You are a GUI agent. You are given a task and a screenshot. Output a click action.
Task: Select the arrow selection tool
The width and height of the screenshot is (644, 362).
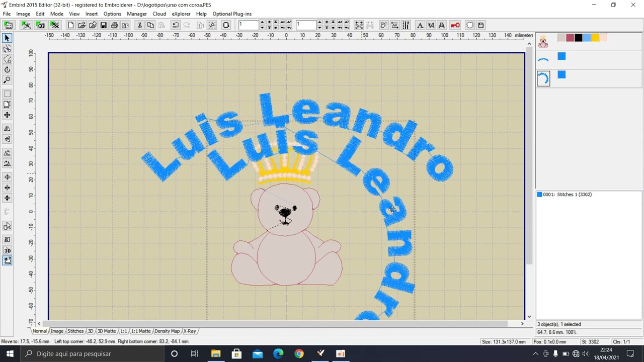(7, 38)
